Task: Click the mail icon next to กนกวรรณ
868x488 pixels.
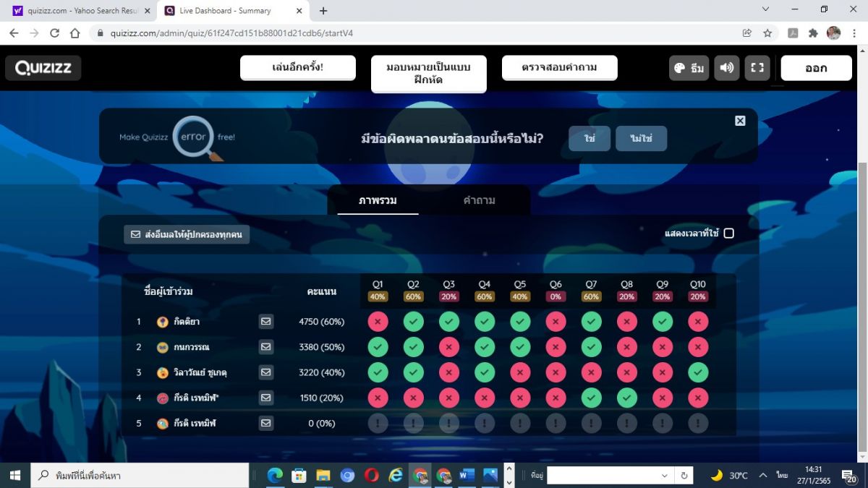Action: click(x=266, y=347)
